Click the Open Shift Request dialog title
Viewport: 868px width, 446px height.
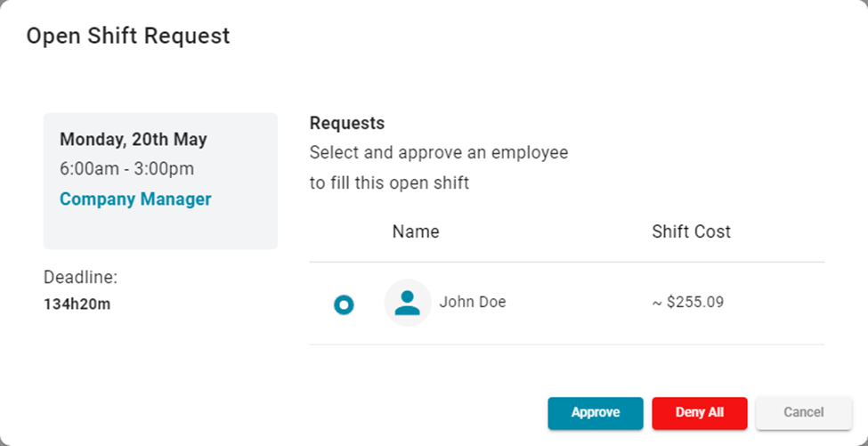pos(128,36)
